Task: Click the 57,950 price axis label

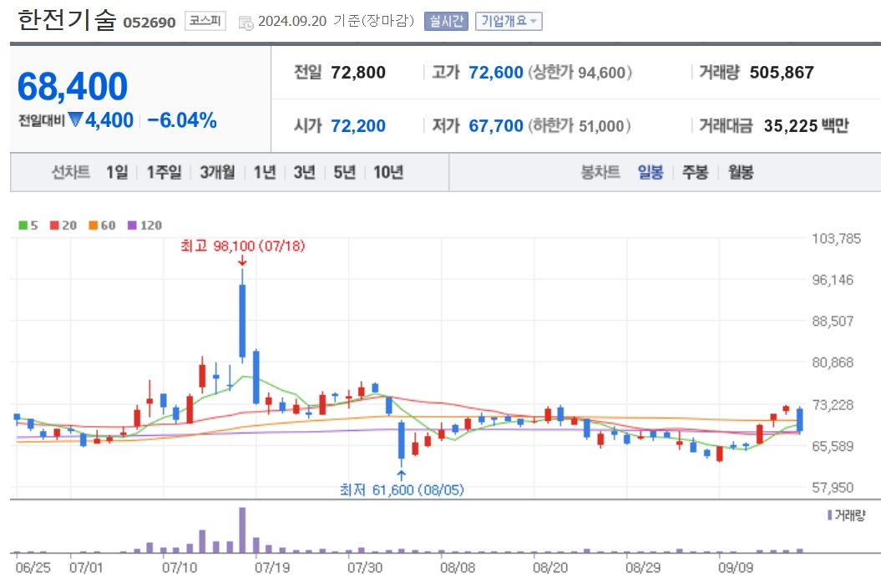Action: 833,488
